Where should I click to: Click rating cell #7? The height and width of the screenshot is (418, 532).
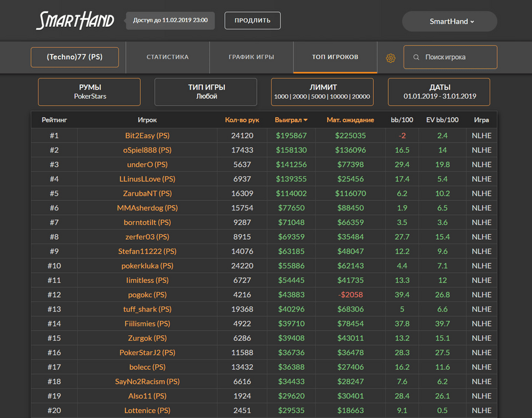[54, 222]
